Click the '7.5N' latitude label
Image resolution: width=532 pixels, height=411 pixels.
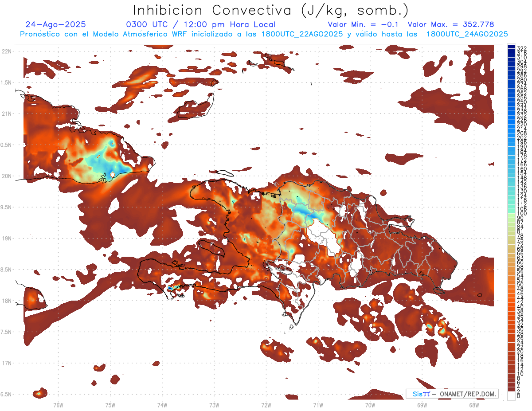(6, 332)
